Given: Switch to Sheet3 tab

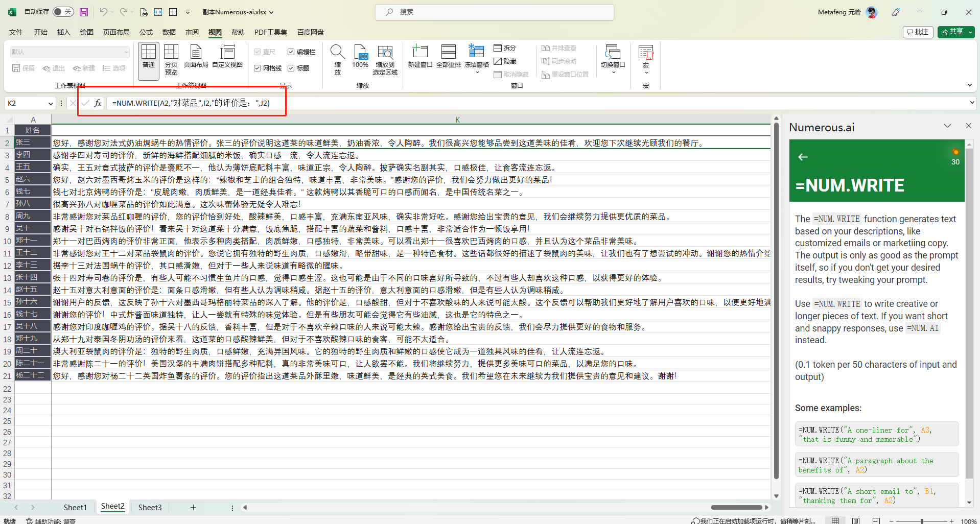Looking at the screenshot, I should (150, 507).
